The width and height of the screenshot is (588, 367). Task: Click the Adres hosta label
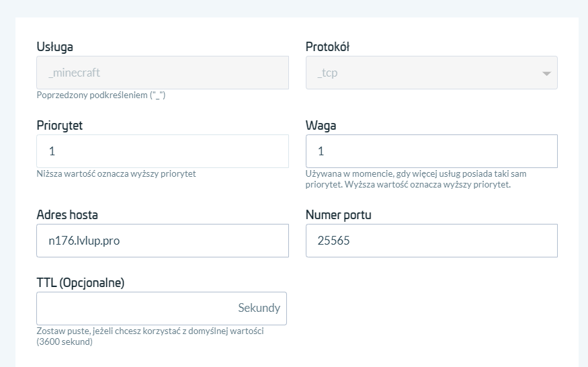point(67,215)
